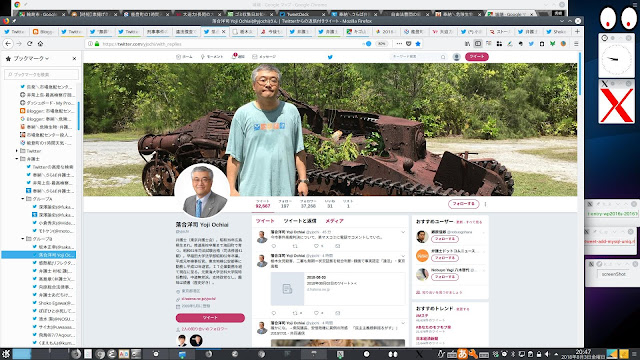Collapse the グループA folder
Screen dimensions: 640x360
23,199
